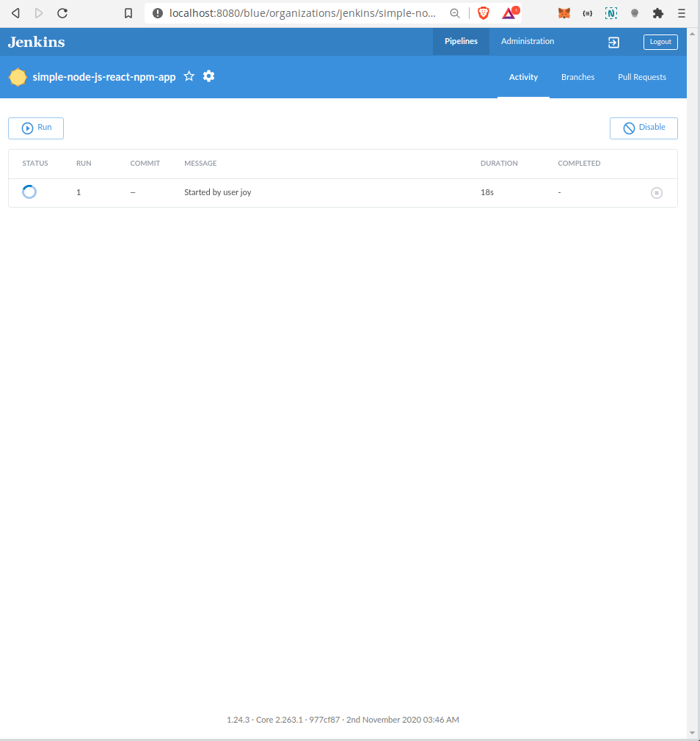Image resolution: width=700 pixels, height=741 pixels.
Task: Click the scrollbar up arrow
Action: coord(693,34)
